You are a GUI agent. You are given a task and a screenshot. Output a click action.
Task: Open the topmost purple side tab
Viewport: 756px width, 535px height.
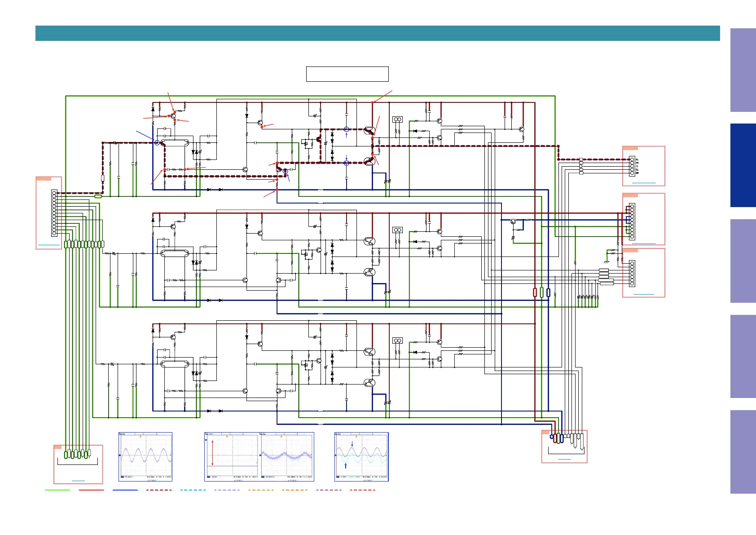[x=743, y=70]
